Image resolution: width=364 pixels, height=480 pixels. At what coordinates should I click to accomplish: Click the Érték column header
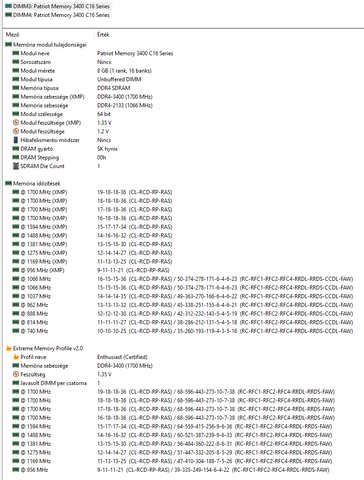(x=103, y=34)
